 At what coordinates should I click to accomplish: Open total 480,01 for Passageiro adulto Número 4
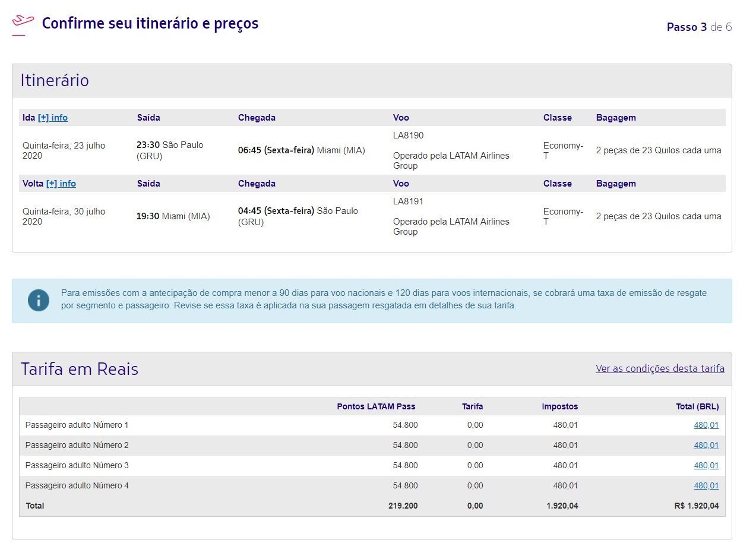706,485
